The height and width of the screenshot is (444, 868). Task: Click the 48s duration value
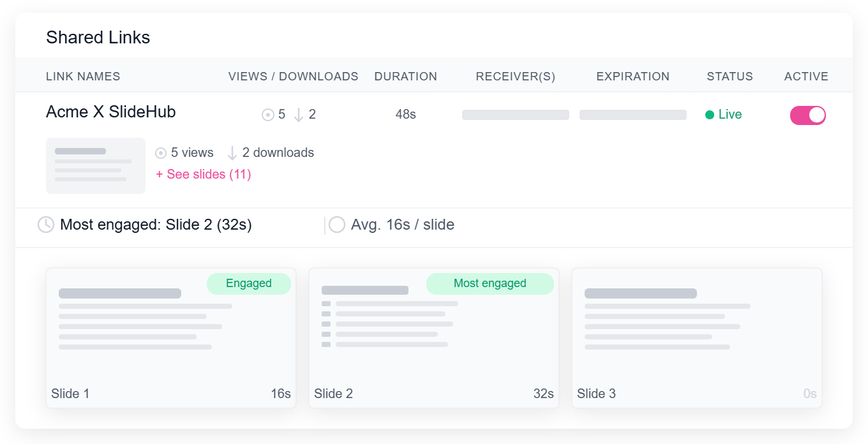(x=406, y=115)
